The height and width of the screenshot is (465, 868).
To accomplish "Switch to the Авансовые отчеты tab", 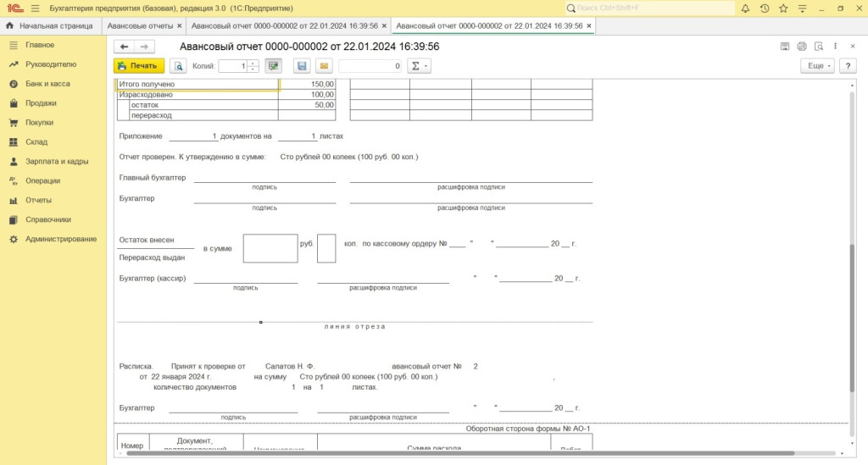I will click(x=140, y=26).
